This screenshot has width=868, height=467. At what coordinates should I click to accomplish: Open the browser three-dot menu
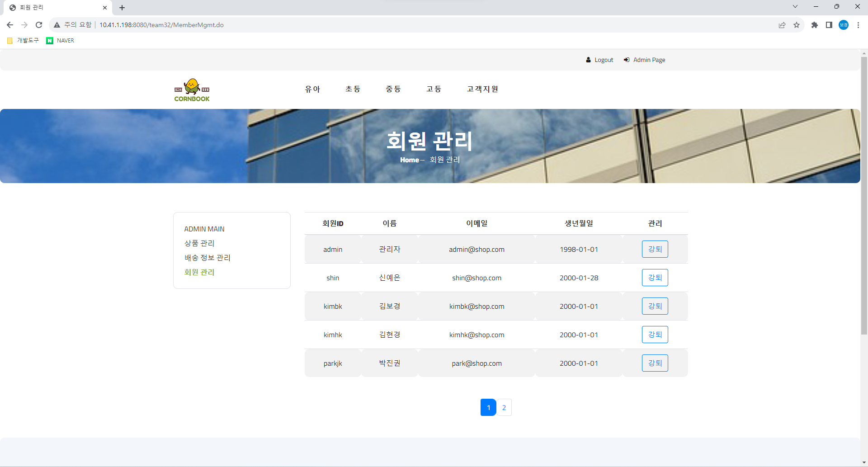[858, 25]
